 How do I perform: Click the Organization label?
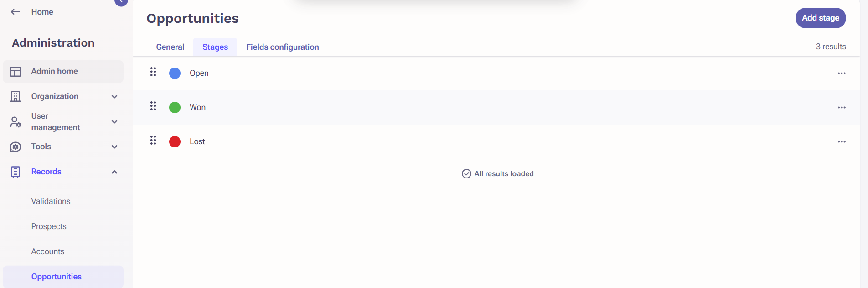(x=55, y=96)
